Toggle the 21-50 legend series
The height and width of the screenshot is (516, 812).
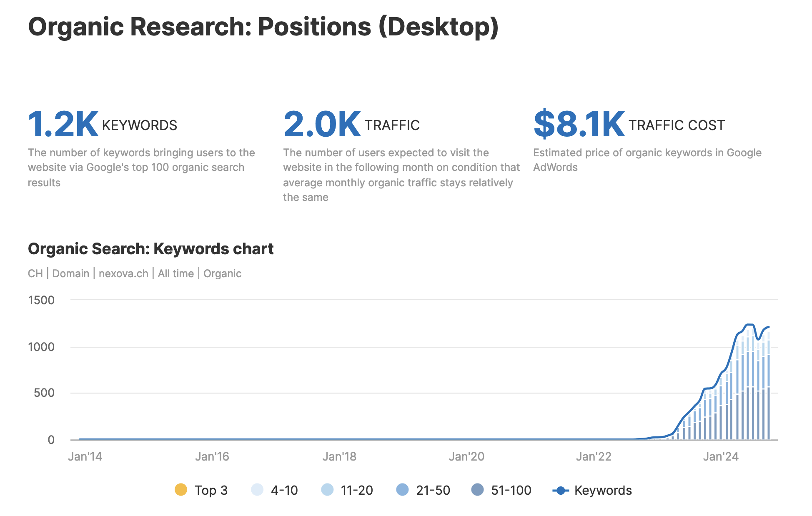click(x=423, y=490)
